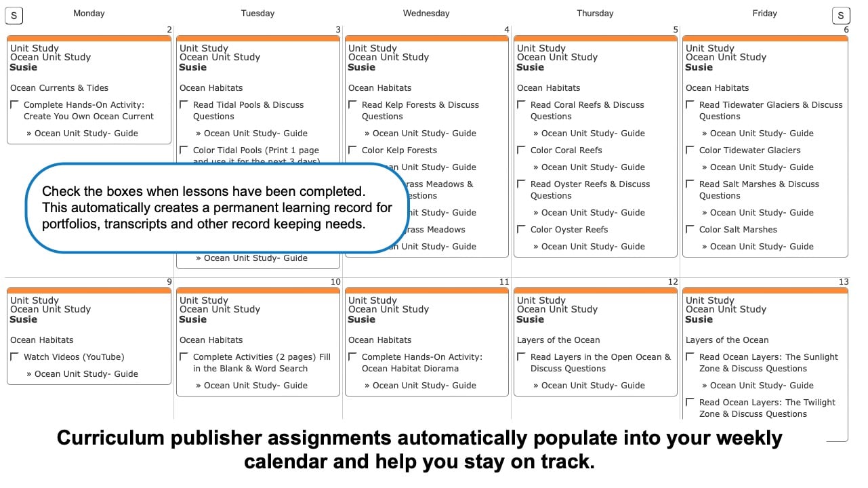Open the Guide link below Color Salt Marshes
Screen dimensions: 868x488
[x=762, y=246]
